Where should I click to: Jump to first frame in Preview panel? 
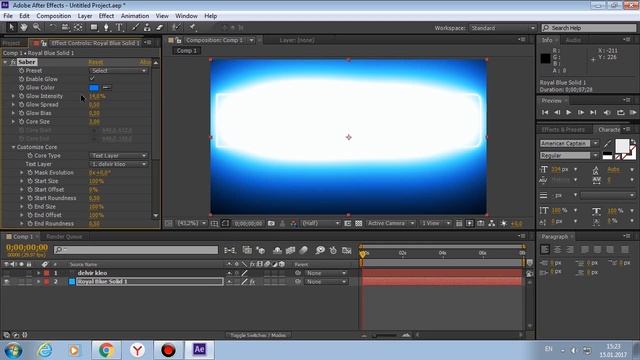[545, 112]
